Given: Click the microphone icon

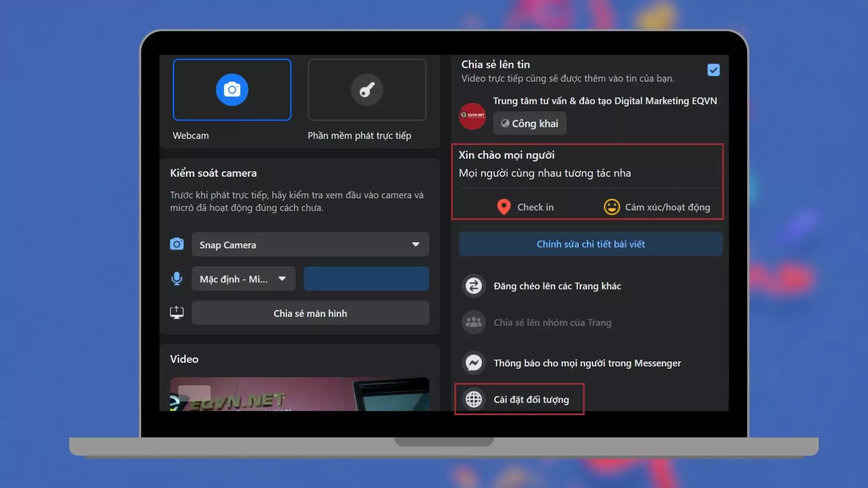Looking at the screenshot, I should (x=177, y=279).
